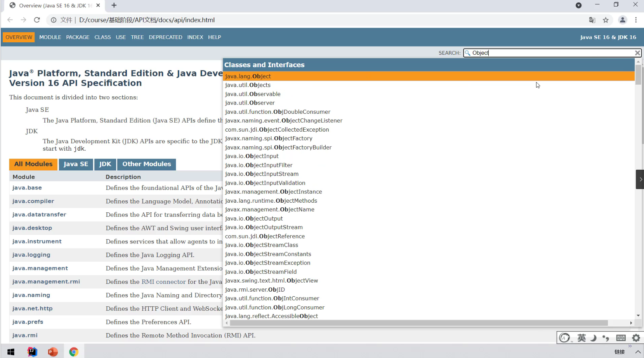Open the Google Translate page icon

[x=592, y=20]
